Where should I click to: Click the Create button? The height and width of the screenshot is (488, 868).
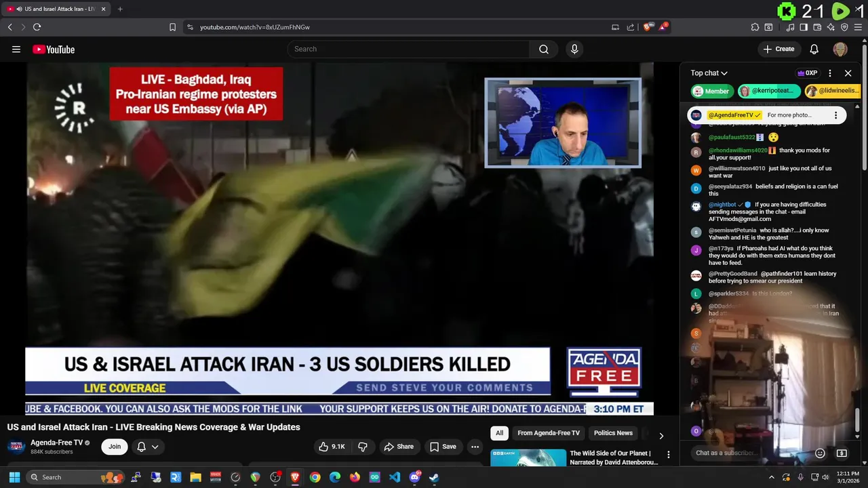pos(778,49)
